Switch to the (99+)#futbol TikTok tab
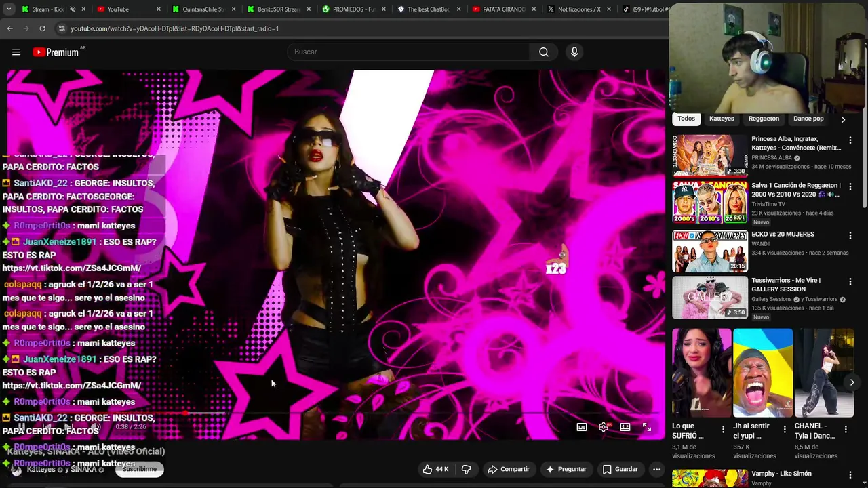The height and width of the screenshot is (488, 868). click(645, 9)
